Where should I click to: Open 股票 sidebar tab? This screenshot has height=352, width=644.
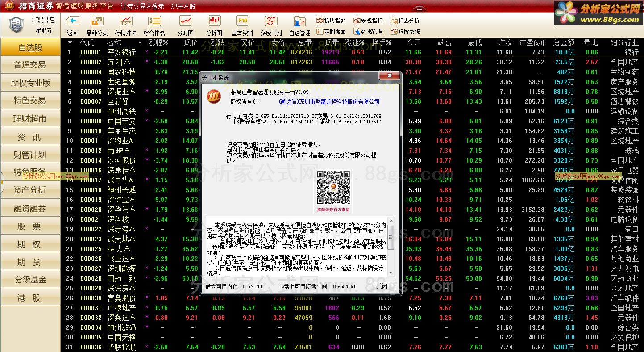[x=30, y=226]
